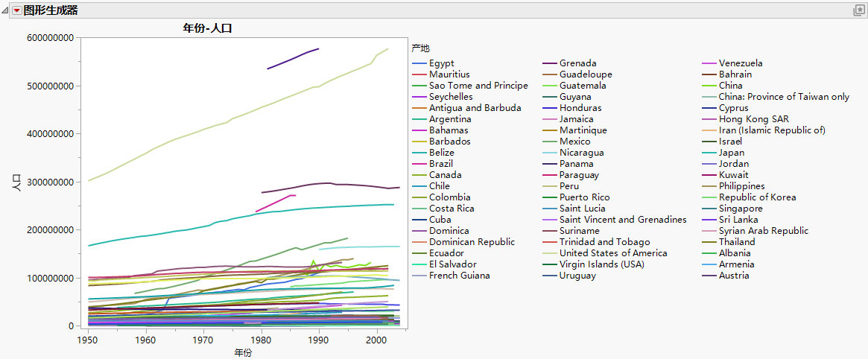The height and width of the screenshot is (359, 868).
Task: Select the Egypt legend color line
Action: pos(419,63)
